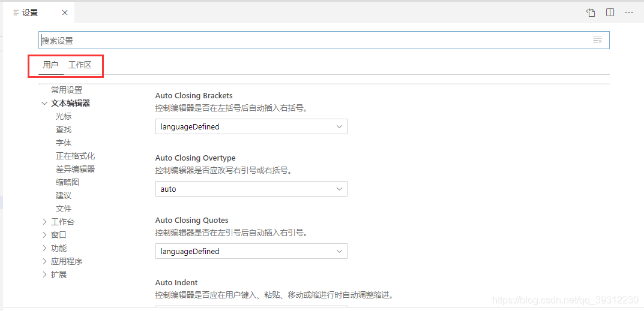
Task: Click the Auto Closing Overtype setting title
Action: (x=196, y=158)
